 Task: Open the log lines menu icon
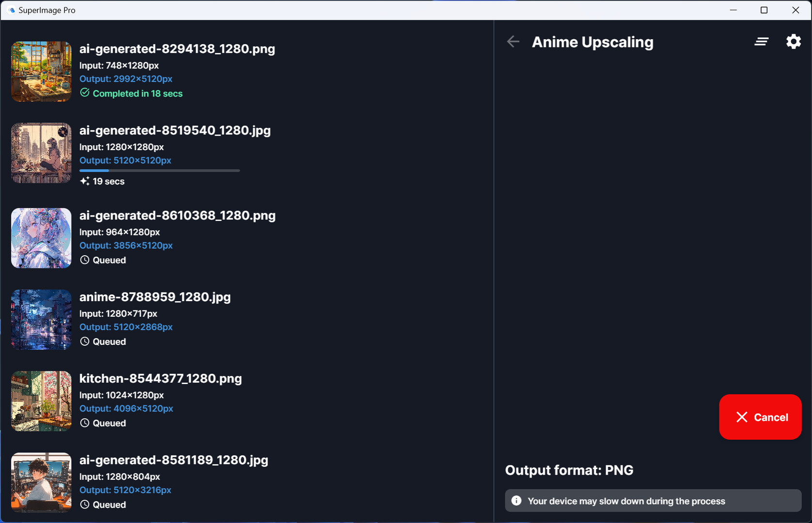click(761, 42)
